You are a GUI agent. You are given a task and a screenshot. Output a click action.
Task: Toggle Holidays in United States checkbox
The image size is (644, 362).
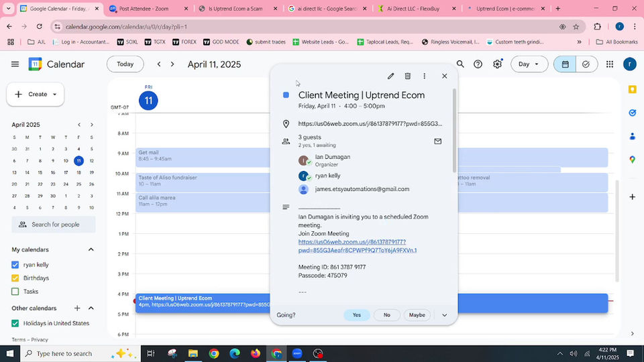(x=15, y=323)
